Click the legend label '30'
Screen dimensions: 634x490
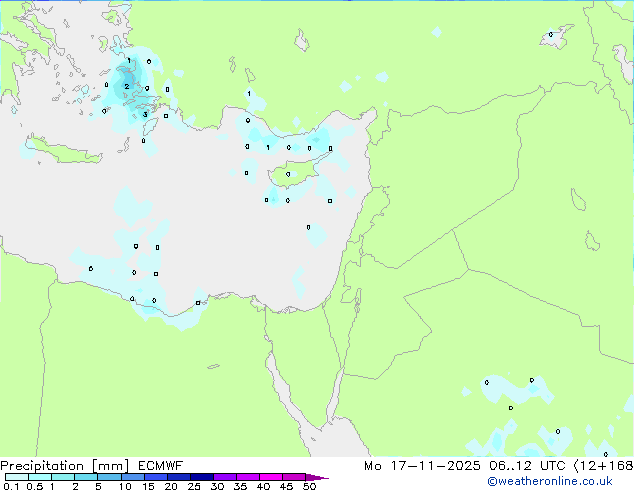(217, 486)
